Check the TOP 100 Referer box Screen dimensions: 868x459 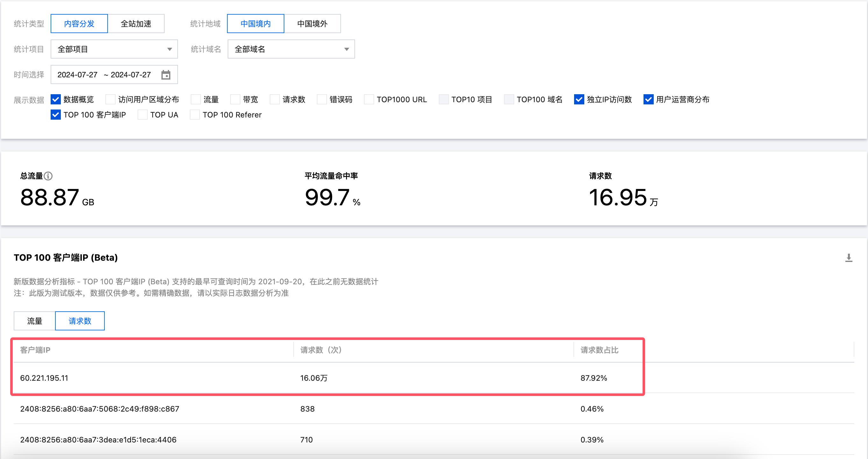click(x=195, y=115)
